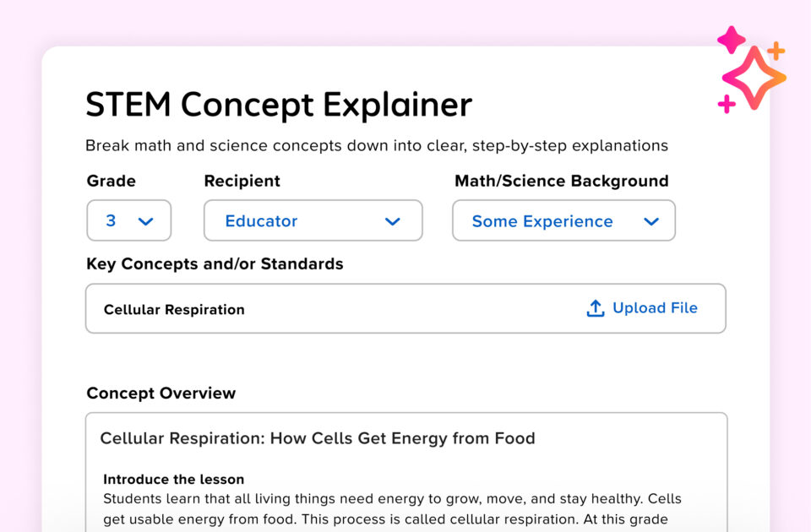Screen dimensions: 811x532
Task: Click the STEM Concept Explainer heading
Action: pyautogui.click(x=277, y=104)
